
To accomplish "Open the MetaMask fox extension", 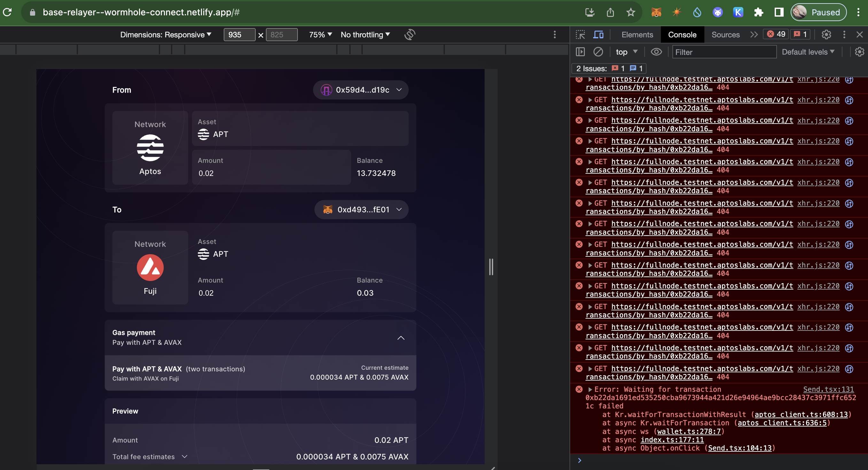I will (x=656, y=12).
